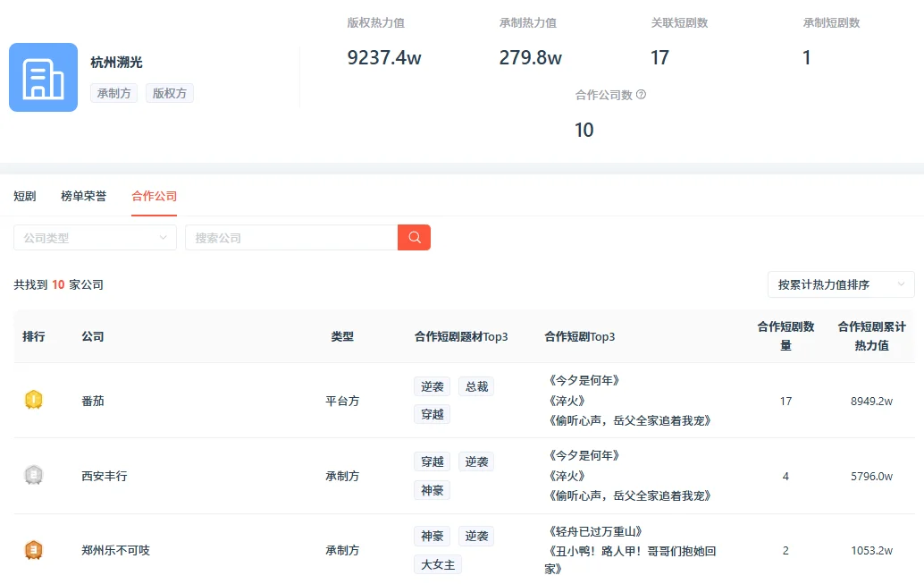Click the 搜索公司 search input field
The image size is (924, 584).
point(286,237)
